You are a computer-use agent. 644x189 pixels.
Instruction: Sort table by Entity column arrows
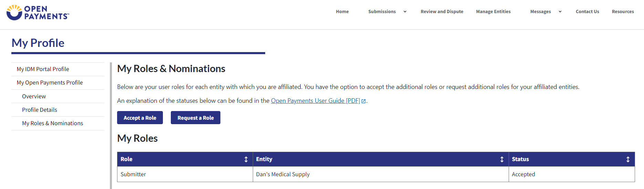502,159
